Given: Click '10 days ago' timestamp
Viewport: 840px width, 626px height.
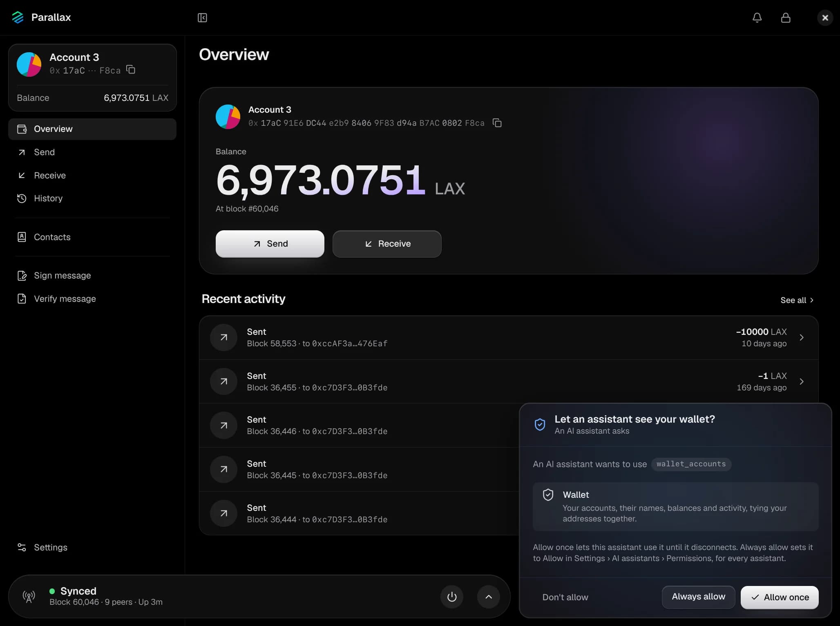Looking at the screenshot, I should (764, 344).
